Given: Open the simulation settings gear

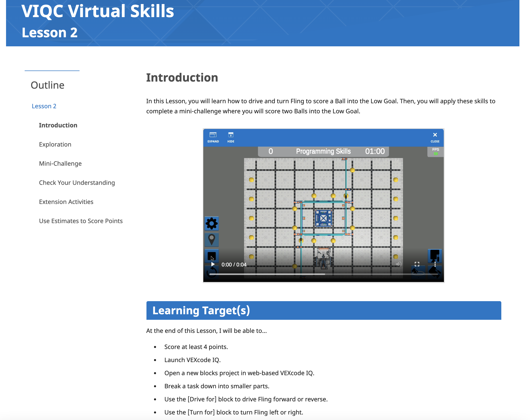Looking at the screenshot, I should (212, 224).
